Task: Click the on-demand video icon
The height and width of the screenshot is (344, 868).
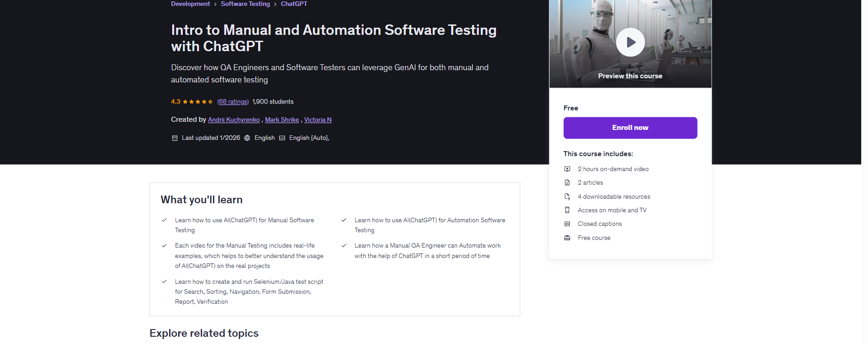Action: click(567, 169)
